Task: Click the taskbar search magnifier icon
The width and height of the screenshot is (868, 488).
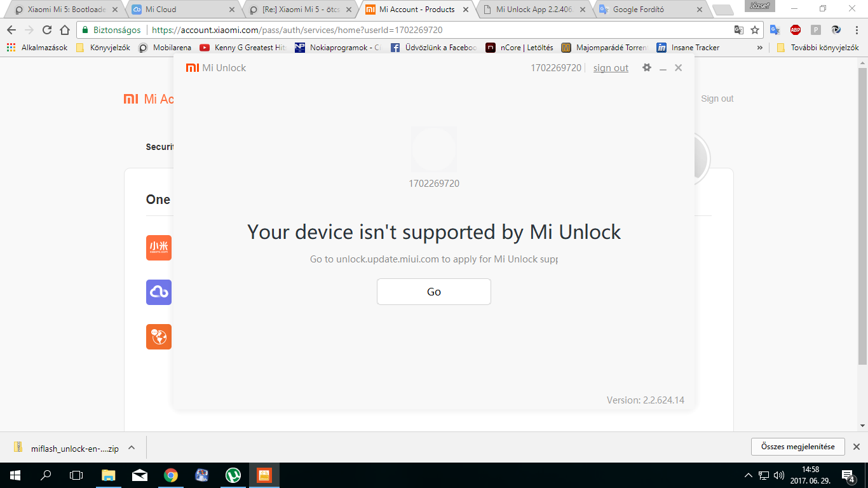Action: pos(46,475)
